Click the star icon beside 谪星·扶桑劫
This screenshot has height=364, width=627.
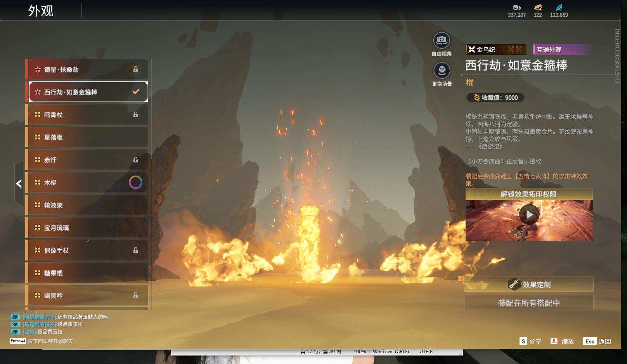tap(37, 69)
